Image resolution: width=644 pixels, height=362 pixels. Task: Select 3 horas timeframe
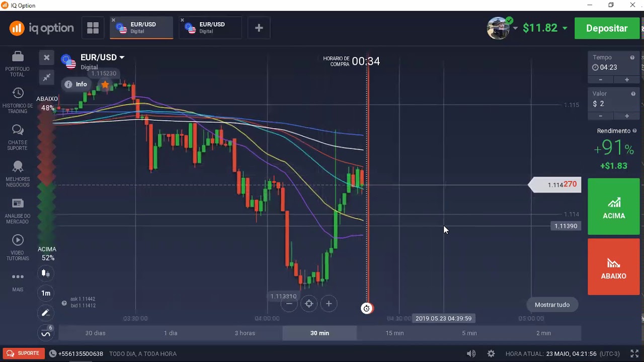pos(245,333)
